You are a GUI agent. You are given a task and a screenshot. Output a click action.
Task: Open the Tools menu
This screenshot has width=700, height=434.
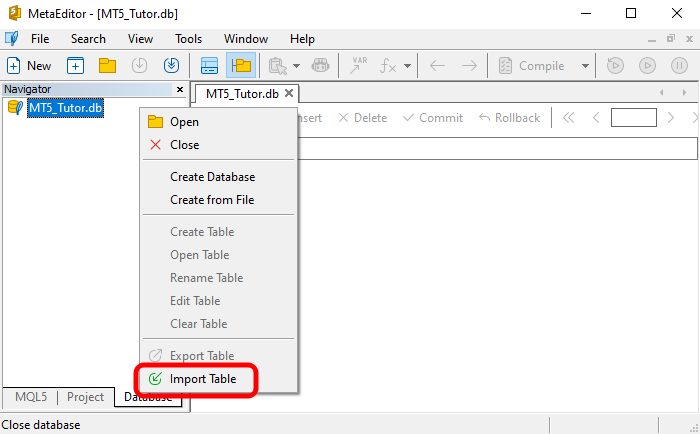[188, 38]
